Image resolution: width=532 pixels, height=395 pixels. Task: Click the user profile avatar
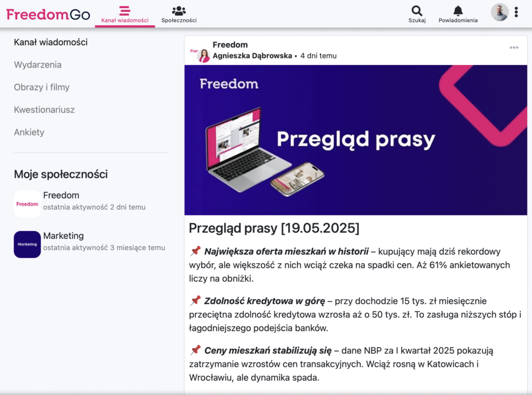[x=499, y=12]
